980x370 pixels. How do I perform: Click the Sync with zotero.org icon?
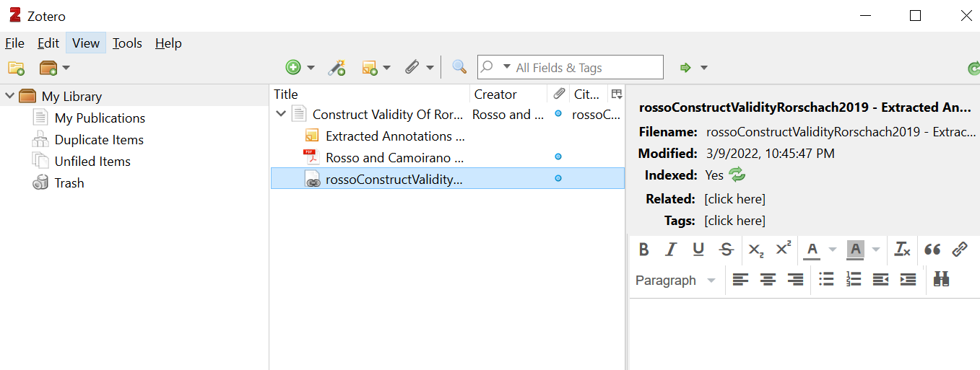point(974,69)
